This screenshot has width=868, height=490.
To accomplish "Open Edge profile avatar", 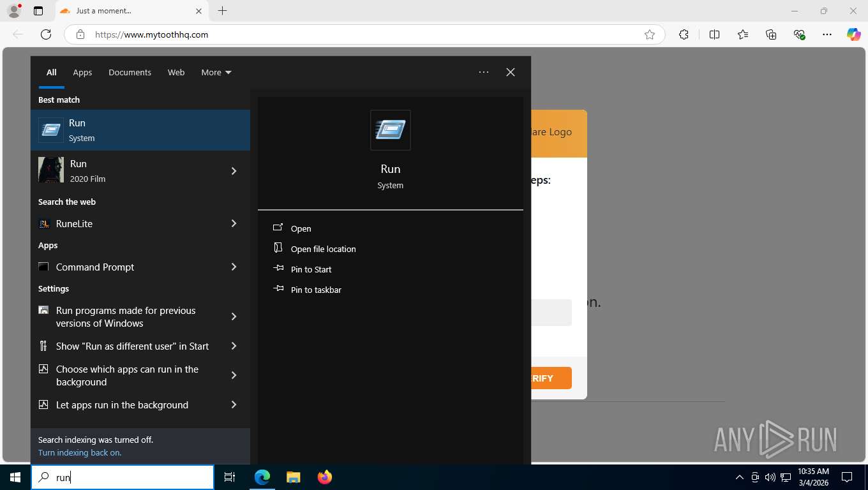I will [x=14, y=11].
